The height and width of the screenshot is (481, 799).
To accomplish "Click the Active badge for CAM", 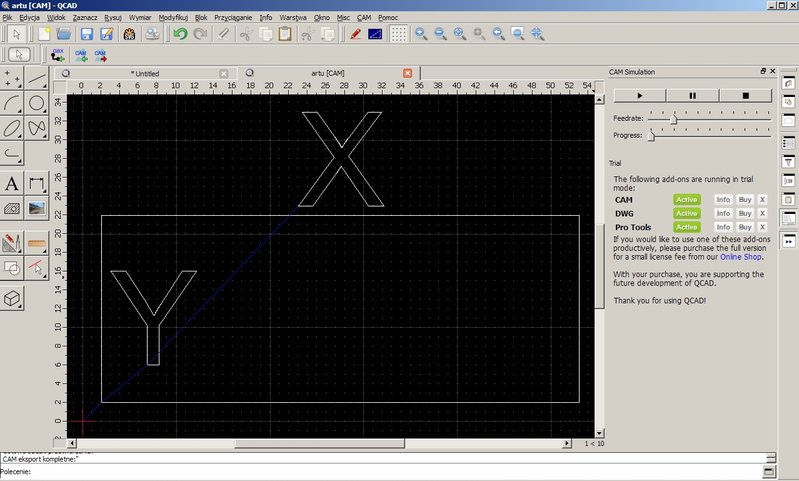I will 686,200.
